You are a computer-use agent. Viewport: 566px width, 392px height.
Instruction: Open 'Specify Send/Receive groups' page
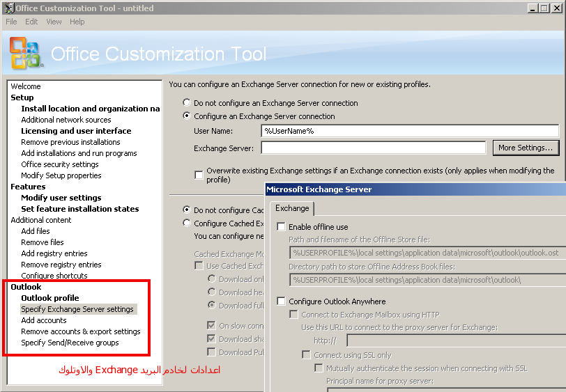pos(70,343)
